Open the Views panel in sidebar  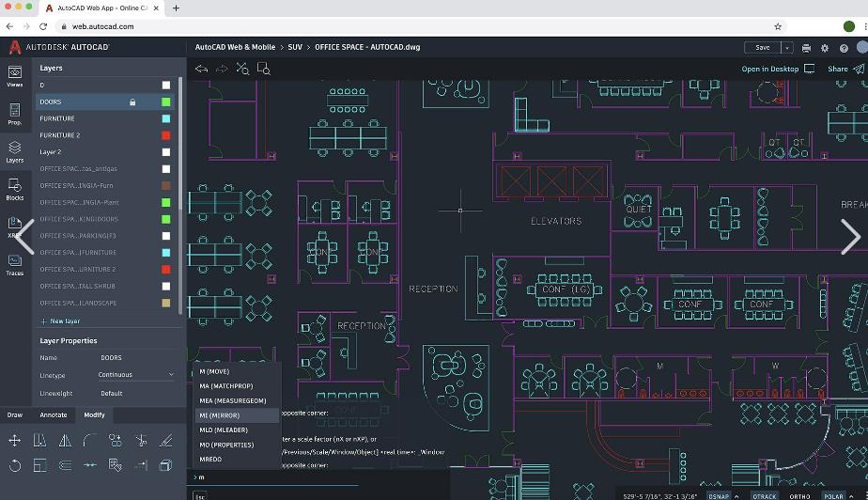click(15, 76)
